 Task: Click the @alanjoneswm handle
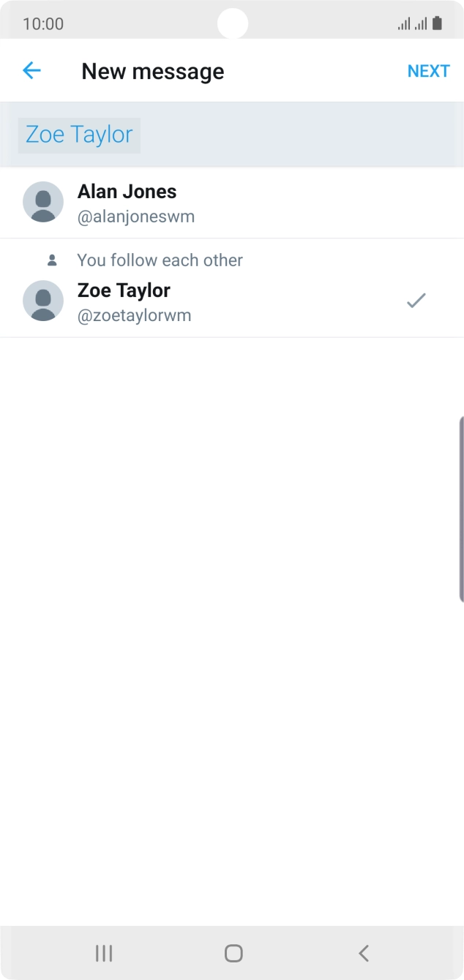point(136,217)
